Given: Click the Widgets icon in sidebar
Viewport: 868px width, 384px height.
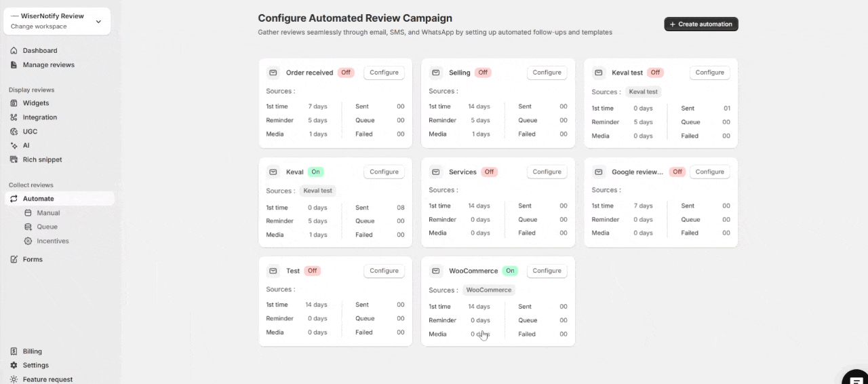Looking at the screenshot, I should coord(14,103).
